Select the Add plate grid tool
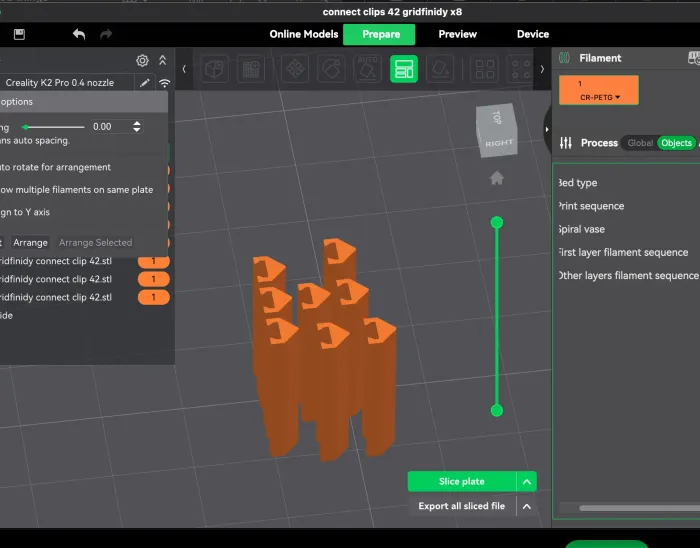 (251, 69)
